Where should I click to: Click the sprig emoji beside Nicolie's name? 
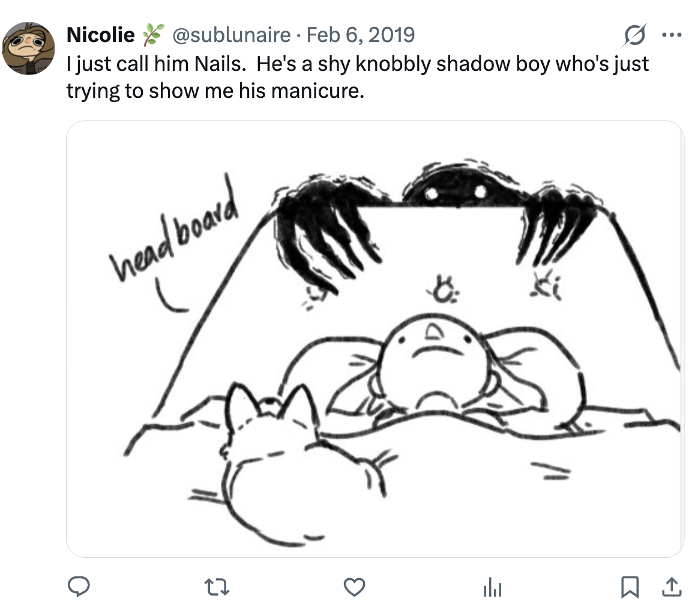152,35
